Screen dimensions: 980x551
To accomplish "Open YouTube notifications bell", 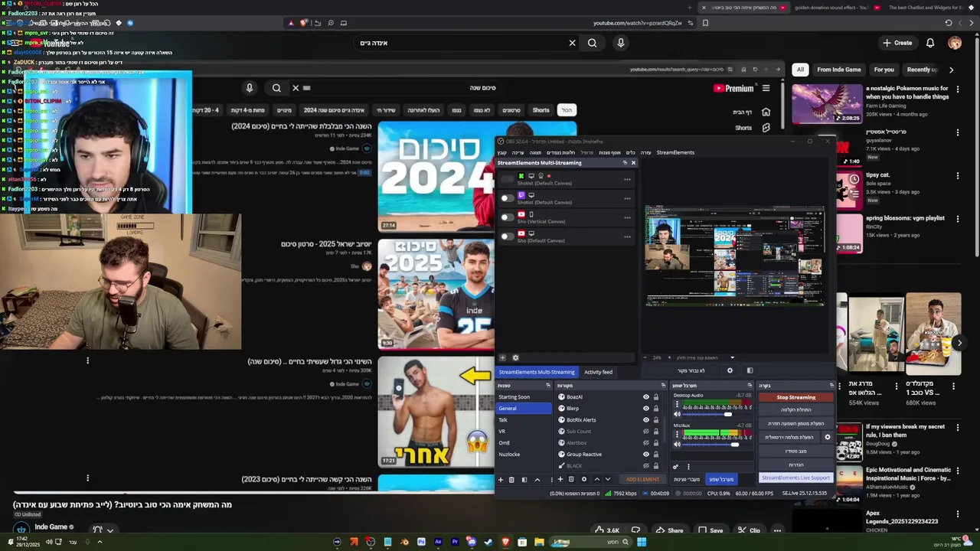I will coord(930,43).
